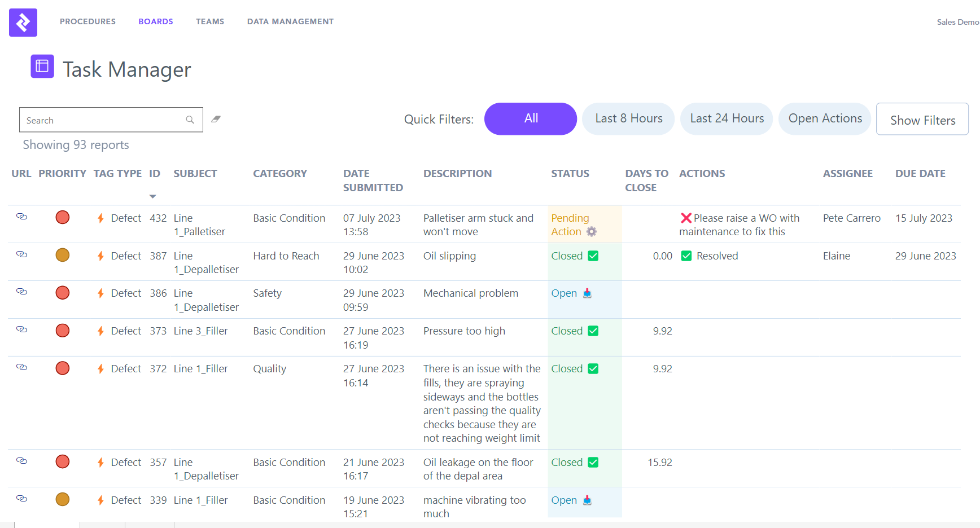Click the Task Manager board icon
This screenshot has width=980, height=528.
click(x=42, y=67)
